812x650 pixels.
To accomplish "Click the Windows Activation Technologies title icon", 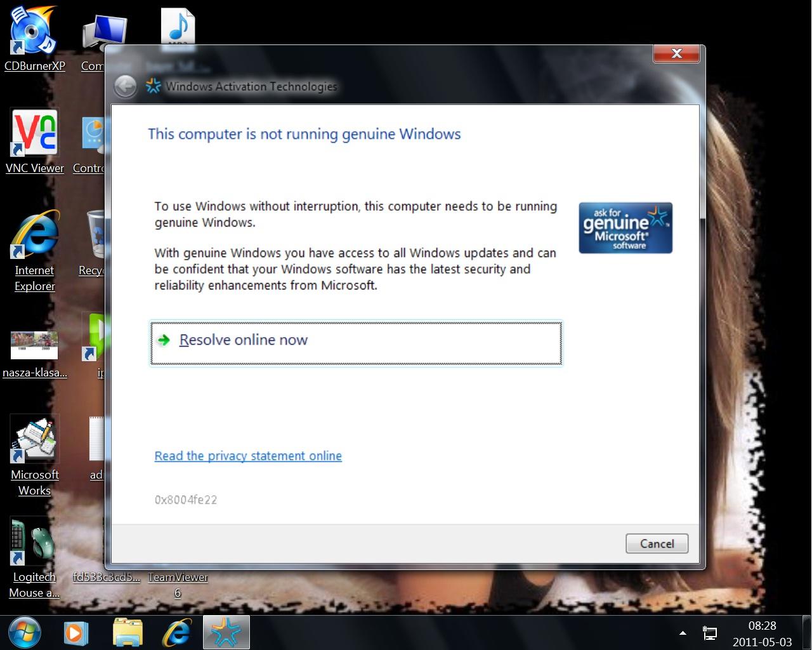I will pyautogui.click(x=153, y=86).
